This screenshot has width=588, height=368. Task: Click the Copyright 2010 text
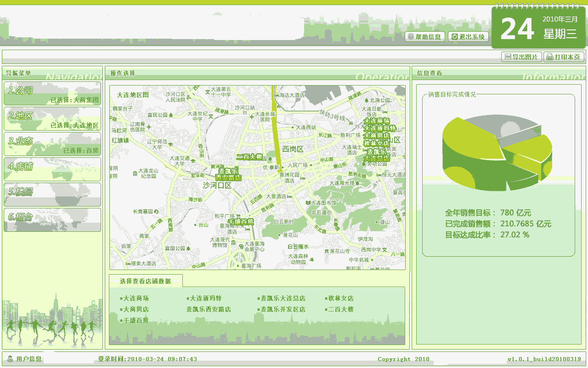point(403,359)
